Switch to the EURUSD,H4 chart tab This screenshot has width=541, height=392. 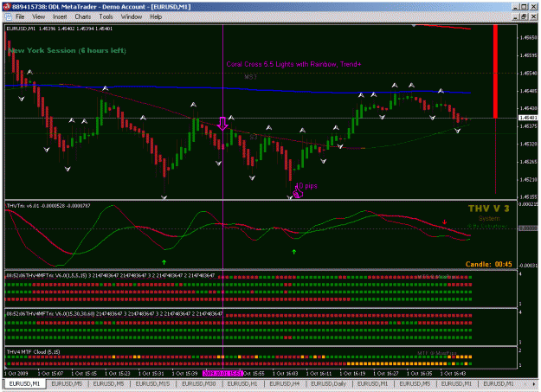(285, 383)
